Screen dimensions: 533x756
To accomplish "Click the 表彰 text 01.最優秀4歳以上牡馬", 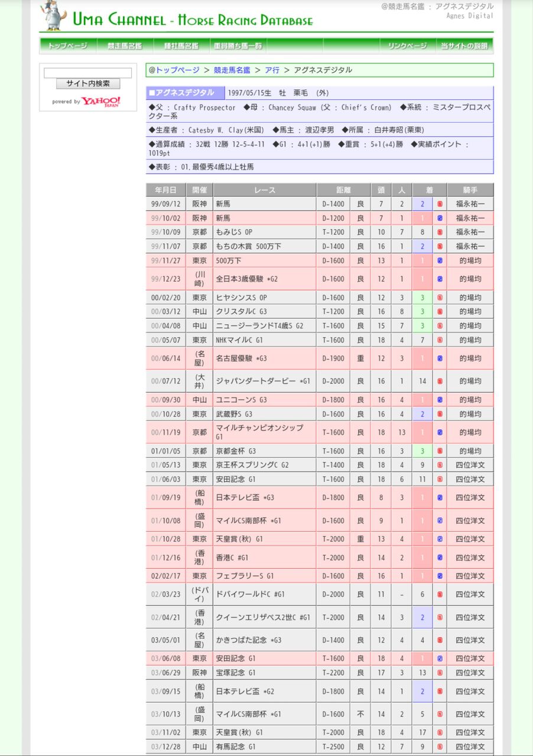I will click(x=217, y=167).
